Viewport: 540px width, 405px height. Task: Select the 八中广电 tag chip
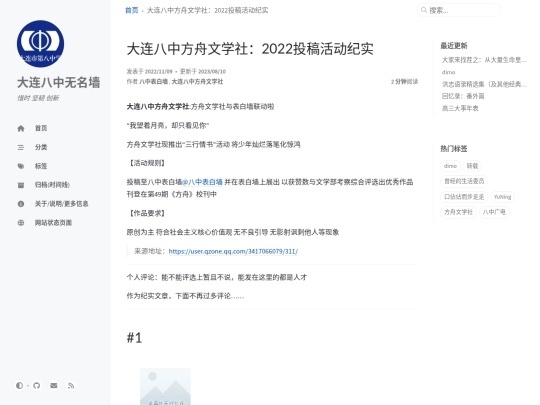pyautogui.click(x=494, y=212)
